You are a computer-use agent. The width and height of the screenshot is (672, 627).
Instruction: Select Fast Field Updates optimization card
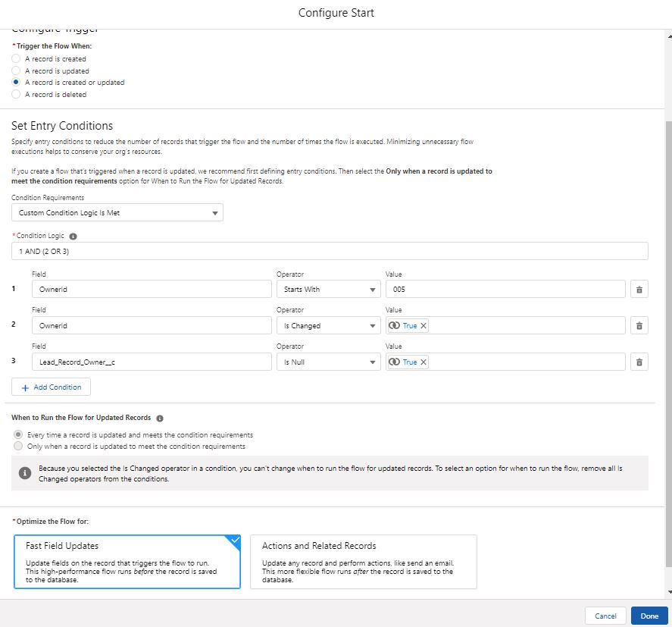click(127, 561)
